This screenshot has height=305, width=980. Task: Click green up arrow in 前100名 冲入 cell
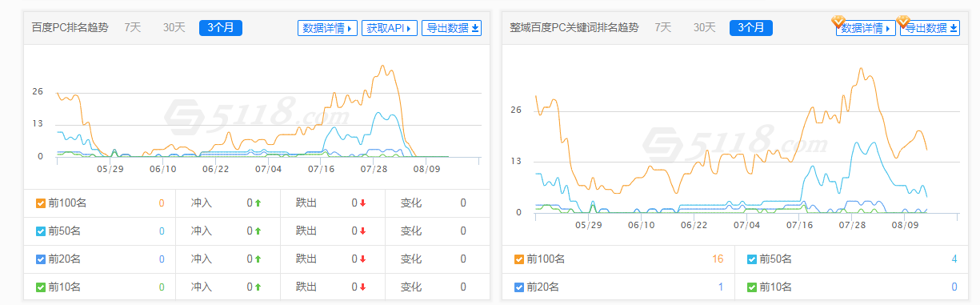point(259,203)
